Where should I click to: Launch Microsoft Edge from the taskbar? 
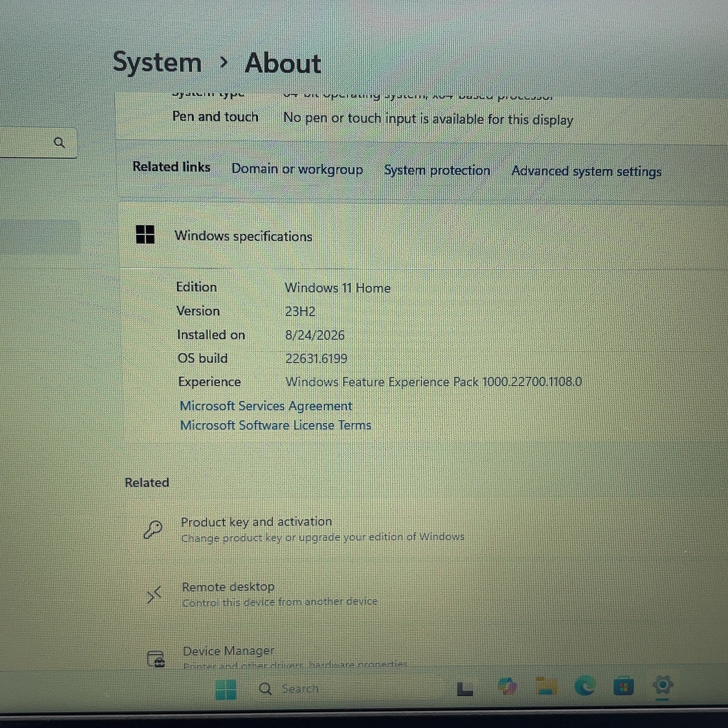click(x=585, y=686)
